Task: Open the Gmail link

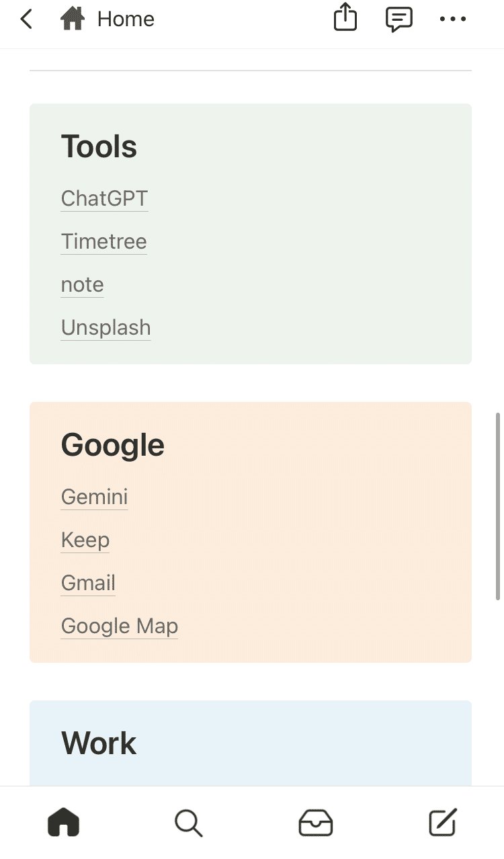Action: point(88,583)
